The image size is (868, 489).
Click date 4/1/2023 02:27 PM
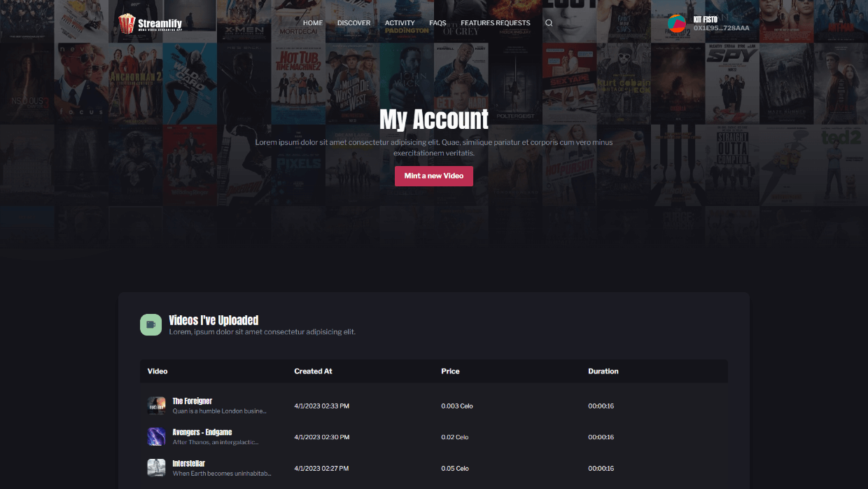click(x=322, y=468)
